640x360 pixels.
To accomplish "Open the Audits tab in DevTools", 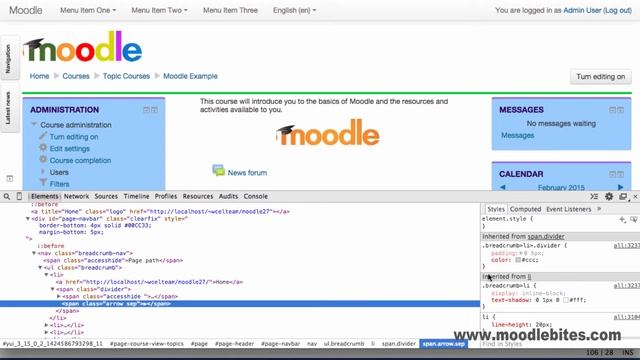I will [228, 196].
